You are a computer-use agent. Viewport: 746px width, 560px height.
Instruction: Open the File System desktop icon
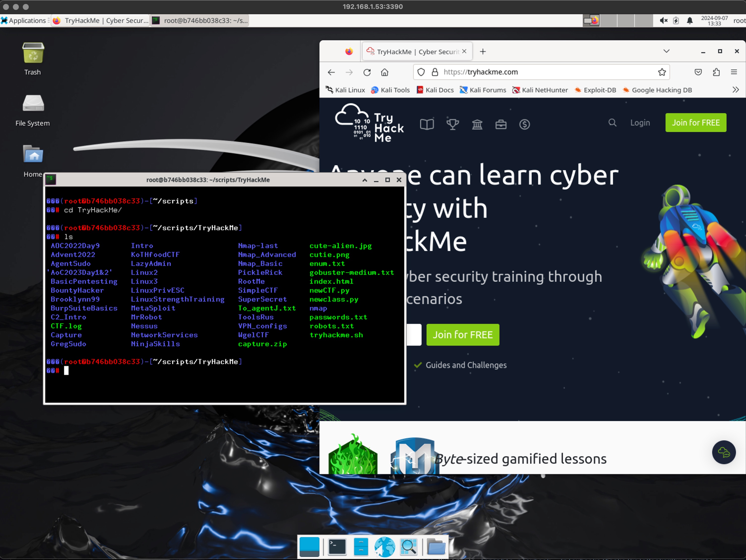(33, 103)
